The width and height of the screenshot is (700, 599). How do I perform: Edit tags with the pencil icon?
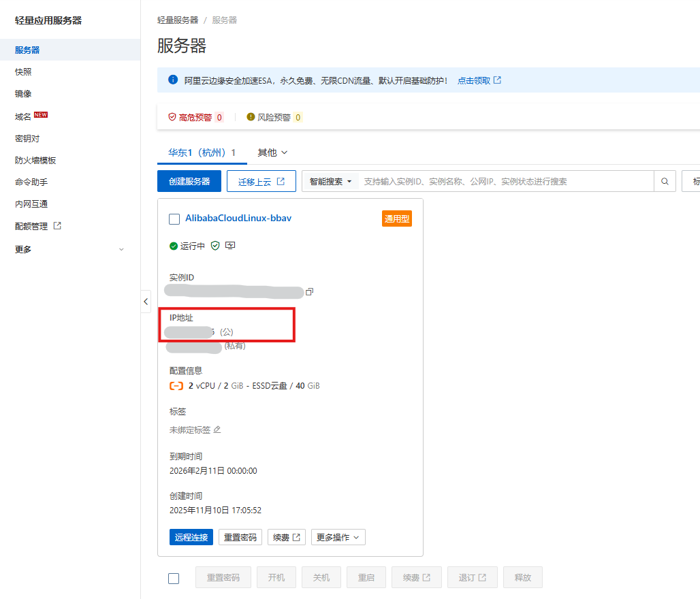(x=217, y=430)
